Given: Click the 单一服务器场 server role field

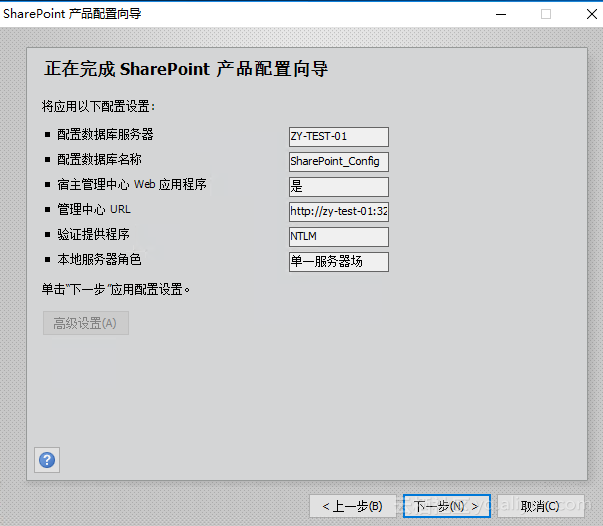Looking at the screenshot, I should coord(339,262).
